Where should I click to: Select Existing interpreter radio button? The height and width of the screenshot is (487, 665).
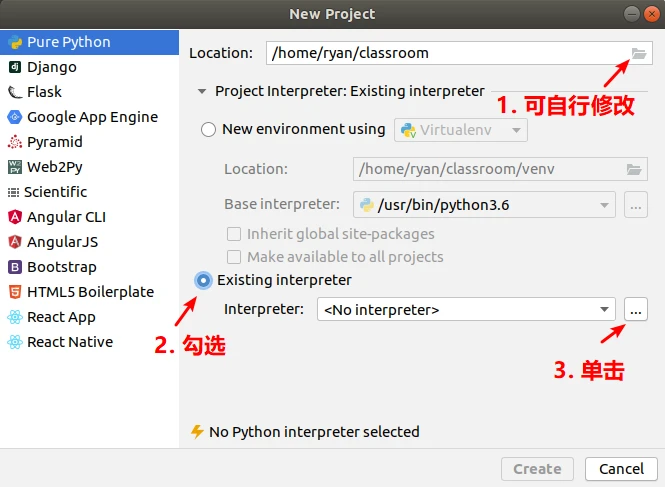click(203, 280)
